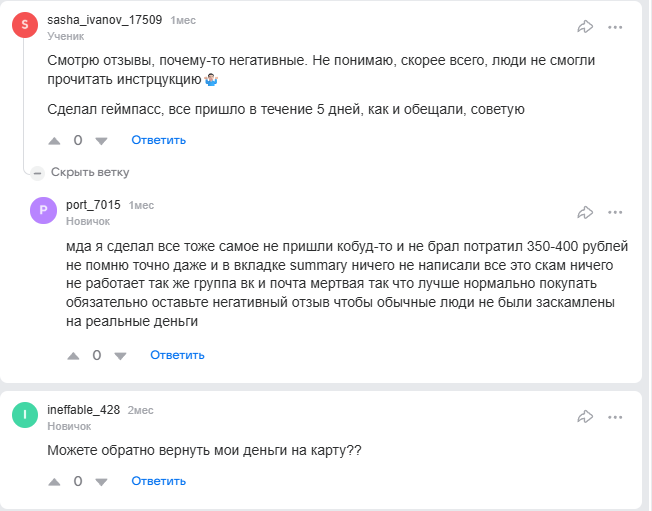This screenshot has height=511, width=652.
Task: Upvote sasha_ivanov_17509's comment
Action: (54, 140)
